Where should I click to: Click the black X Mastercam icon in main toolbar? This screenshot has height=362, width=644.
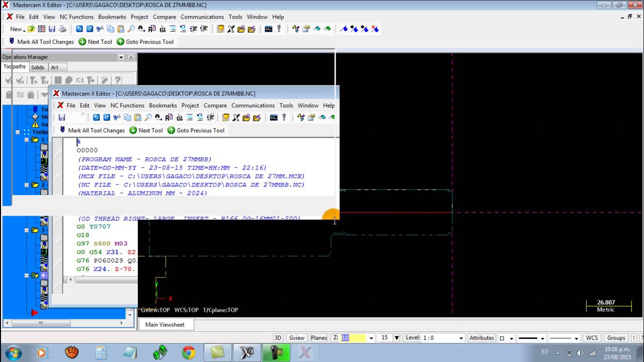click(x=231, y=29)
